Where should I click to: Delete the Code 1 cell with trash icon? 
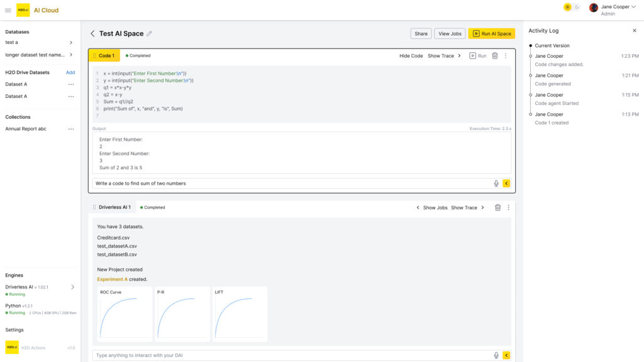coord(495,56)
